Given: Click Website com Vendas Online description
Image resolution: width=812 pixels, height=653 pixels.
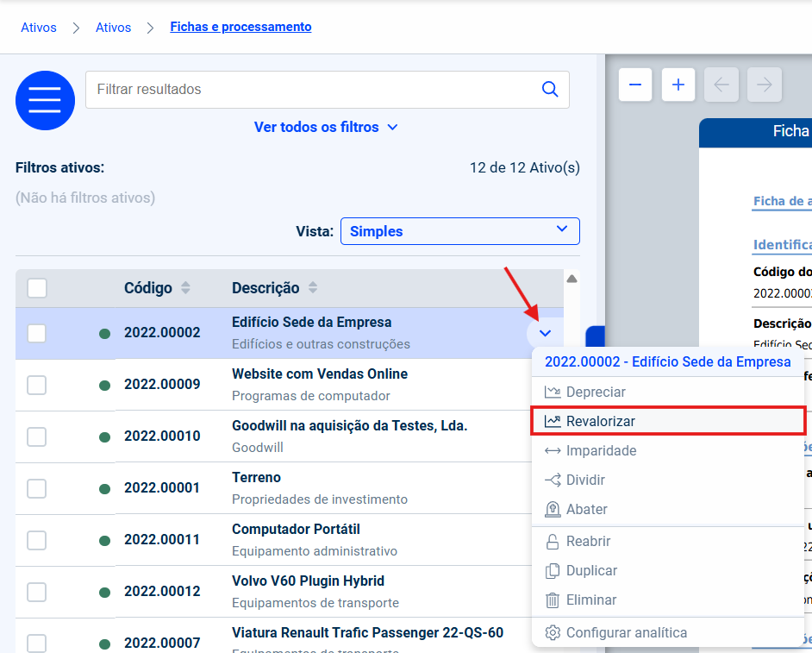Looking at the screenshot, I should (320, 374).
